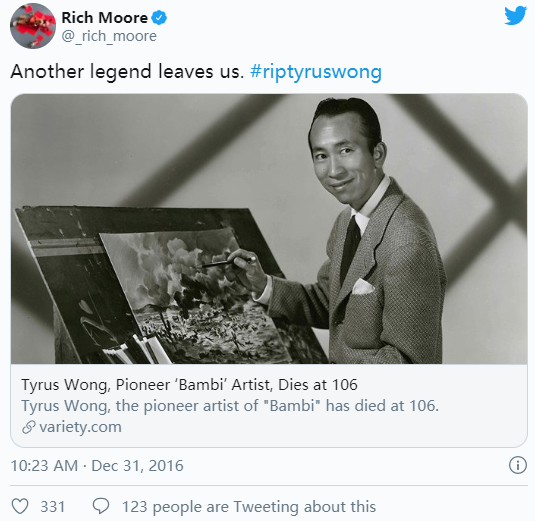Open the #riptyruswong hashtag
This screenshot has width=535, height=521.
tap(316, 72)
